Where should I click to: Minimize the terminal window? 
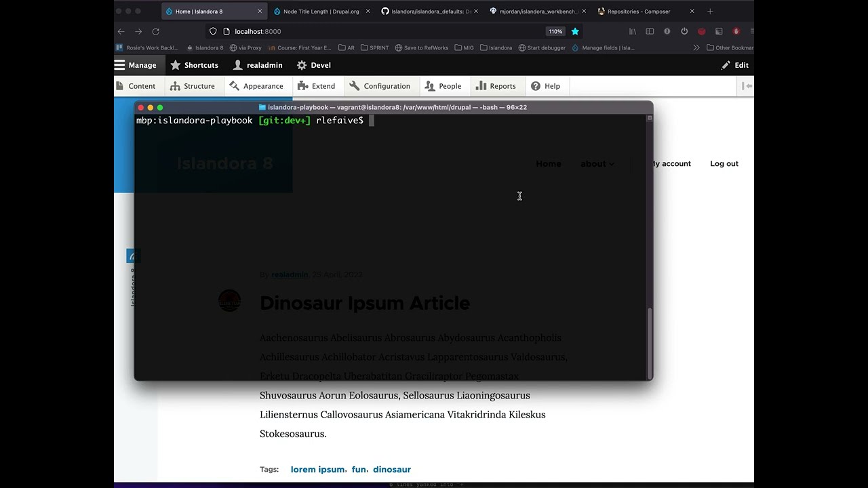151,108
